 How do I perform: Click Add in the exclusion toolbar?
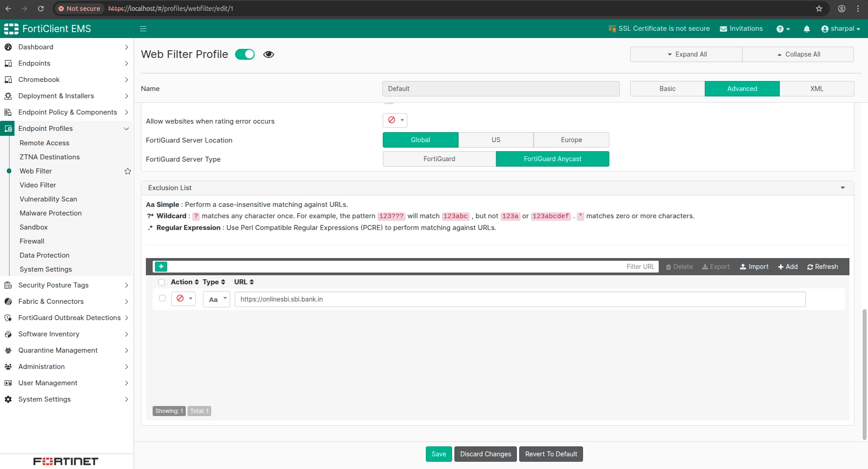(788, 267)
